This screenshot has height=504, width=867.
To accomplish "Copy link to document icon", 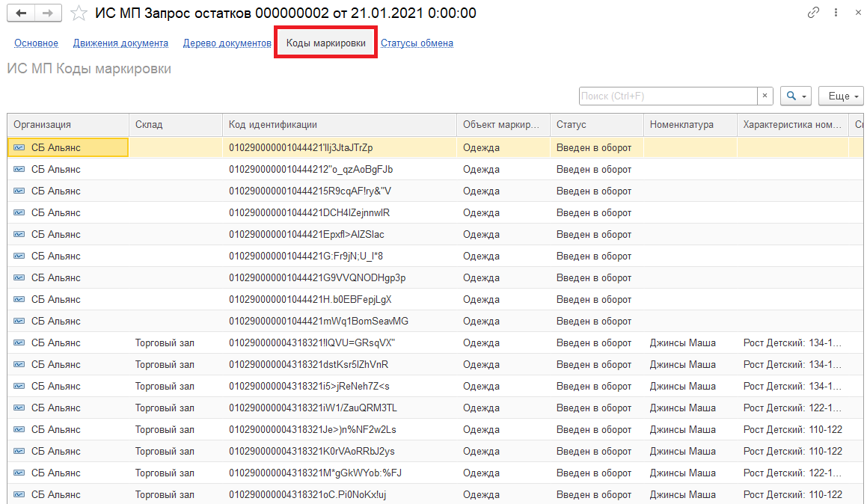I will click(813, 13).
